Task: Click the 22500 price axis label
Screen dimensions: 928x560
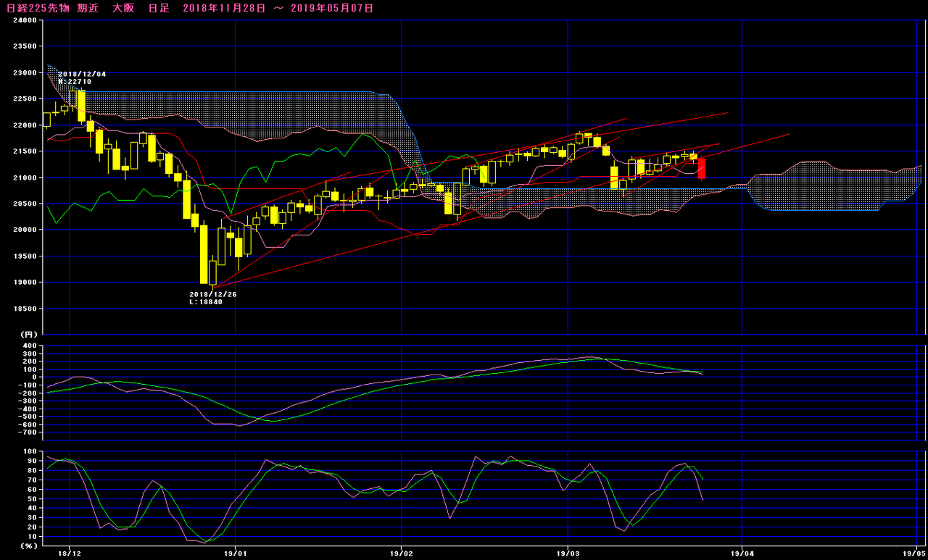Action: (x=25, y=99)
